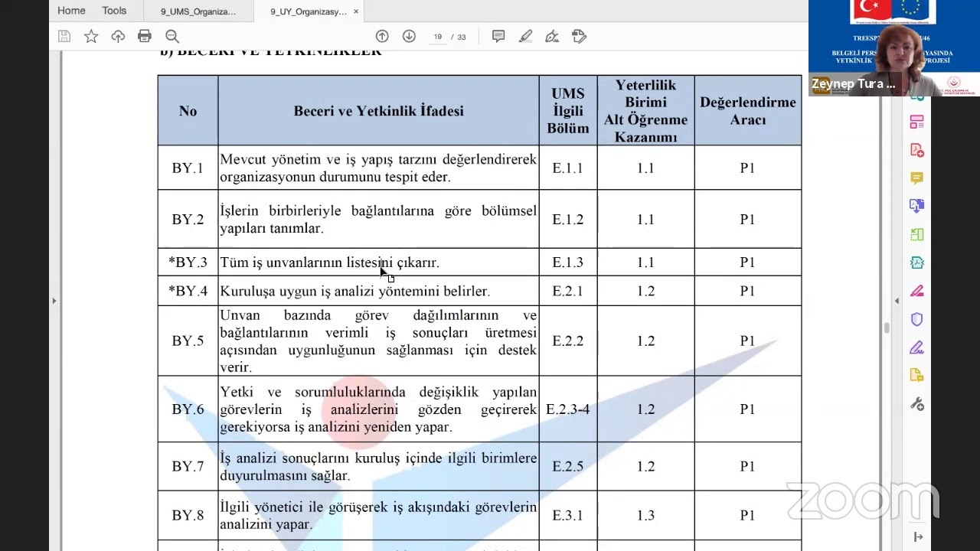Print the document with the printer icon

pos(145,36)
